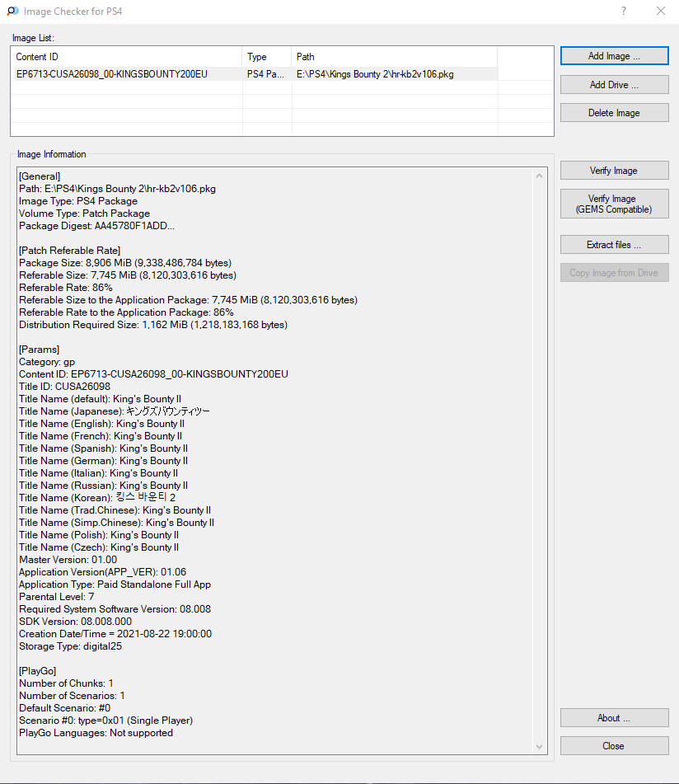Click the Title Name (Japanese) line
Image resolution: width=679 pixels, height=784 pixels.
click(x=115, y=411)
